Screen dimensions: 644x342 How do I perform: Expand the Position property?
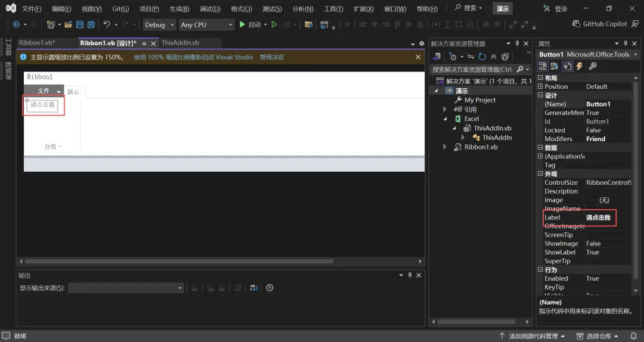(x=540, y=86)
